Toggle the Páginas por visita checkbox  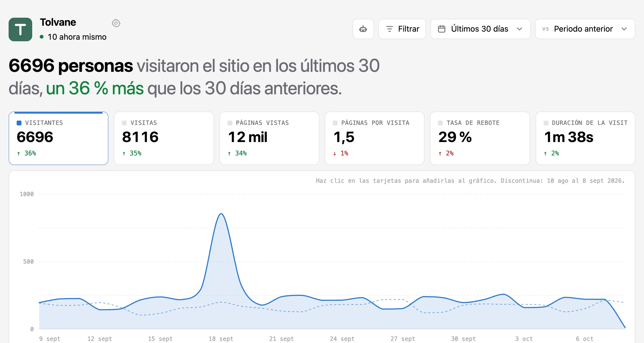pos(335,123)
